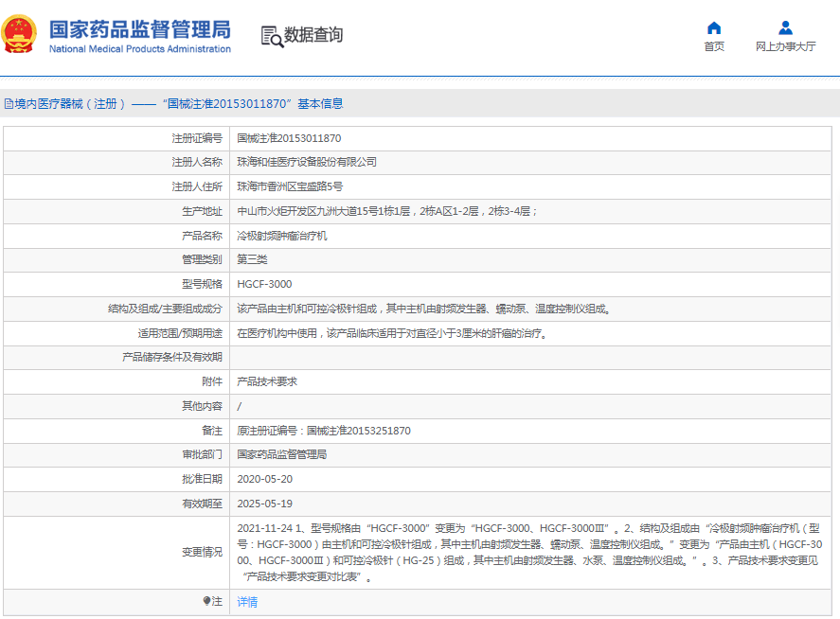Click the 网上办事大厅 person icon
The width and height of the screenshot is (840, 619).
785,27
